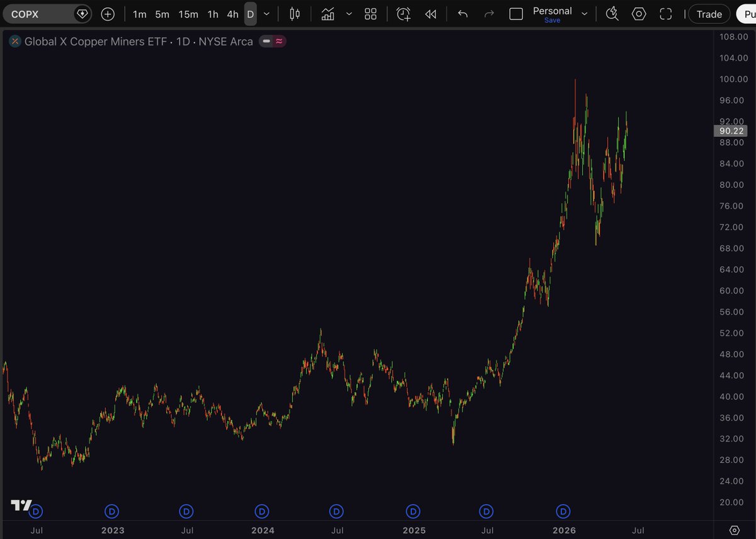Select the D daily timeframe
The image size is (756, 539).
[x=250, y=14]
